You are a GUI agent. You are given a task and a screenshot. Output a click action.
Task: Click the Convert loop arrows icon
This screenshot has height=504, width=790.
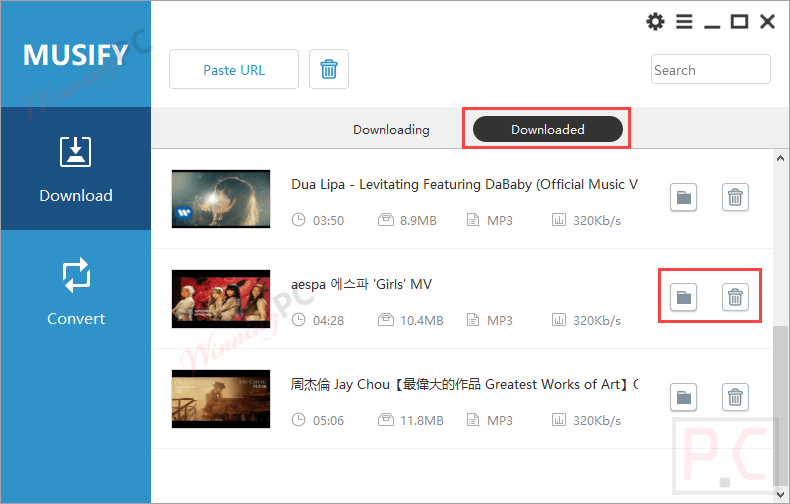pyautogui.click(x=76, y=275)
